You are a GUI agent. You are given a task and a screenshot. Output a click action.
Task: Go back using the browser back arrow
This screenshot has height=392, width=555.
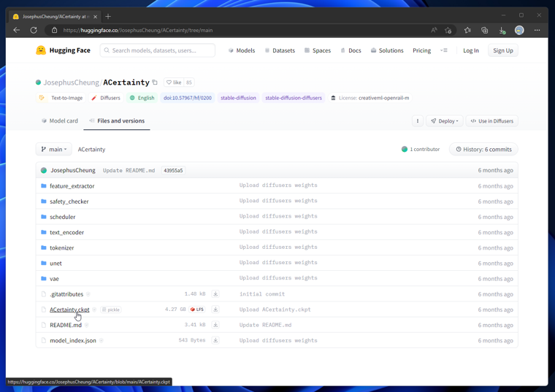pos(16,30)
